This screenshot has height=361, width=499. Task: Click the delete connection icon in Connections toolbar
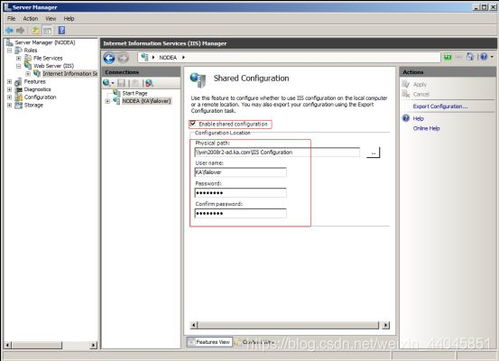pos(149,83)
